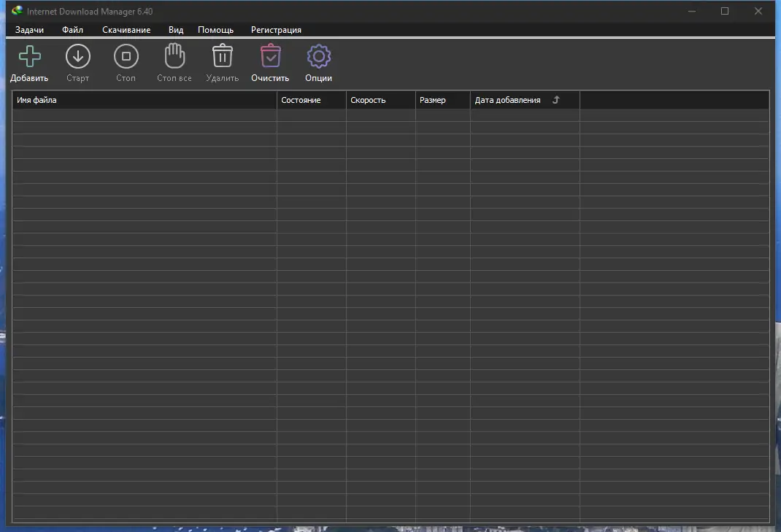
Task: Click the Удалить trash bin icon
Action: coord(223,55)
